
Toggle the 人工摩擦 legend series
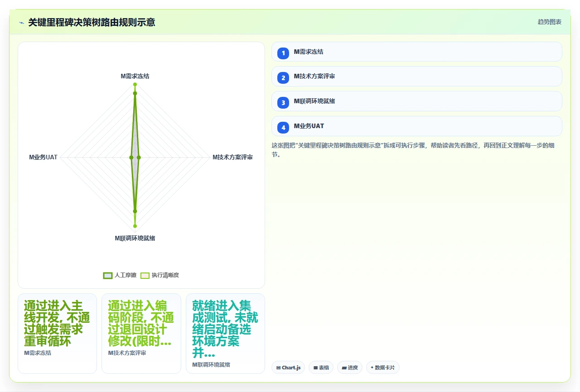pos(120,275)
